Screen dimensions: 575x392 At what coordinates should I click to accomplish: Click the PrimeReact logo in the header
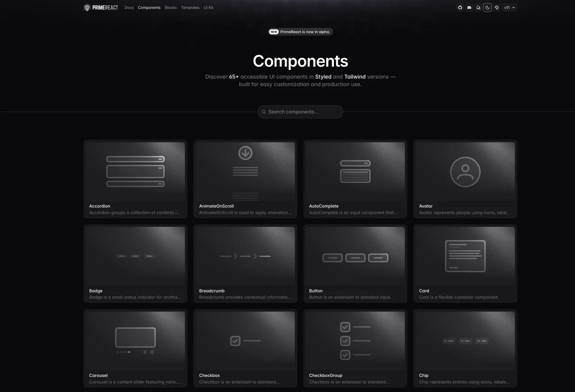click(x=101, y=8)
